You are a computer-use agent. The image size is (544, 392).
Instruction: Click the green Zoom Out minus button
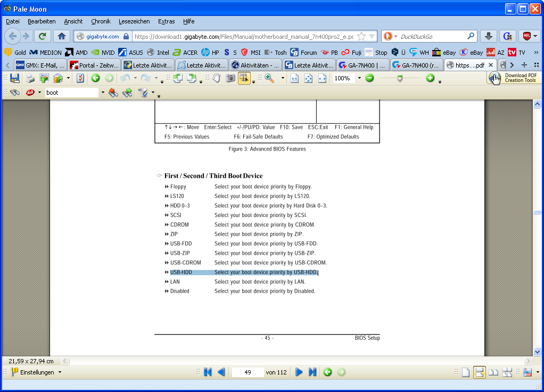tap(369, 78)
